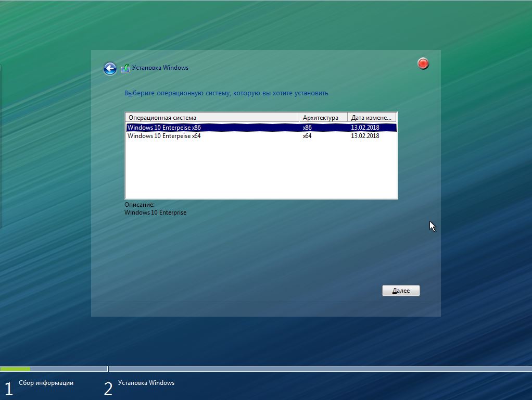Click the 13.02.2018 date in the x86 row
The height and width of the screenshot is (400, 532).
coord(365,127)
